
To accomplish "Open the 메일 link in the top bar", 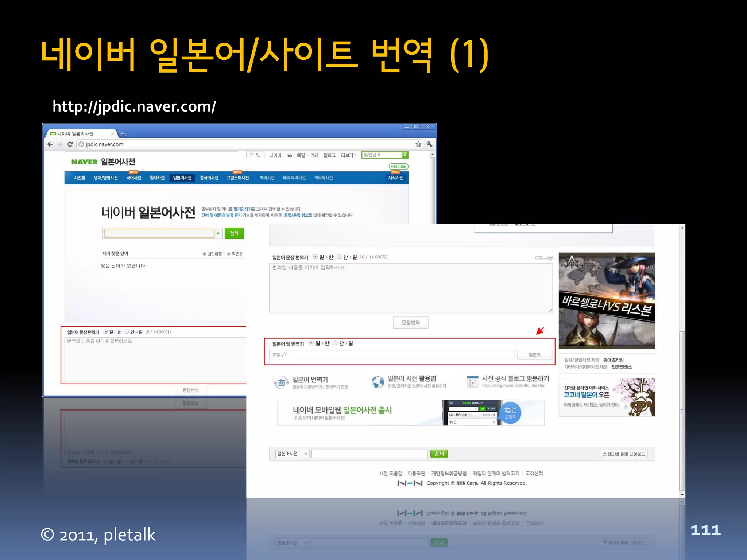I will pyautogui.click(x=301, y=155).
